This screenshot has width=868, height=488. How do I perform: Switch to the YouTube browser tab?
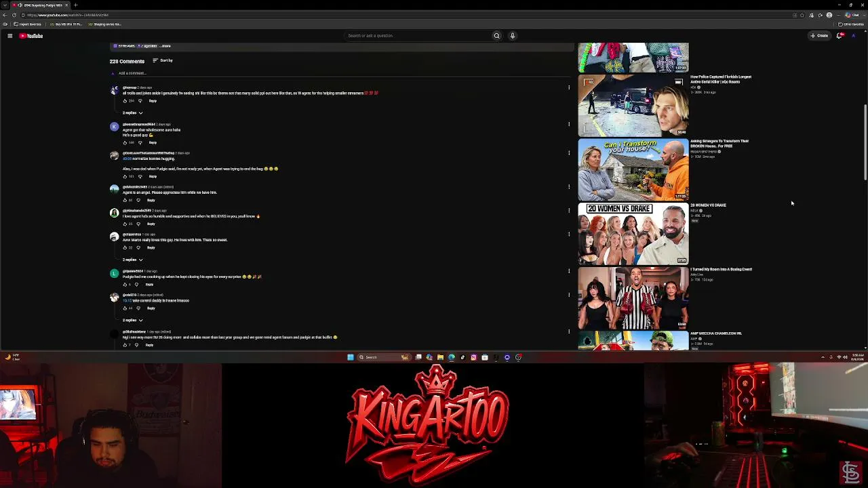point(41,5)
